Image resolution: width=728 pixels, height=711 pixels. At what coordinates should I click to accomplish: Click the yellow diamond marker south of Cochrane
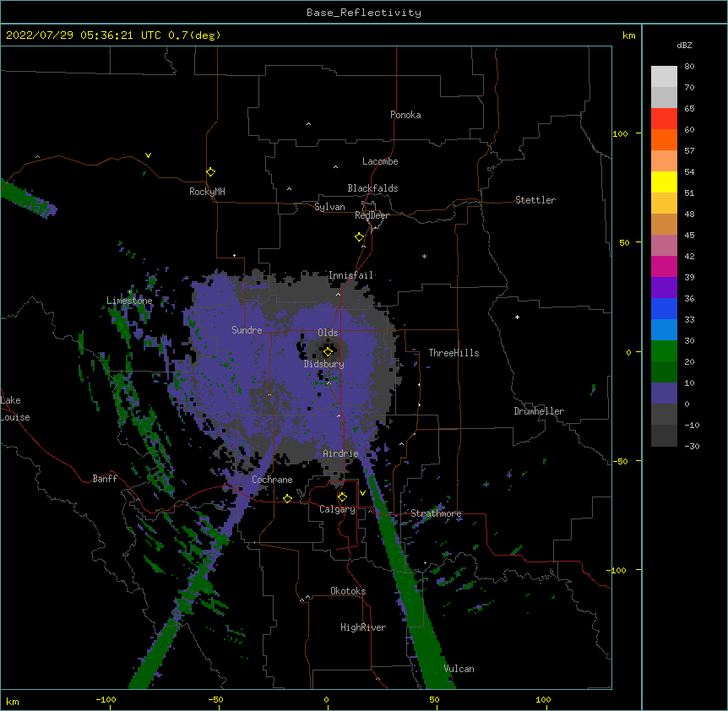[x=287, y=498]
